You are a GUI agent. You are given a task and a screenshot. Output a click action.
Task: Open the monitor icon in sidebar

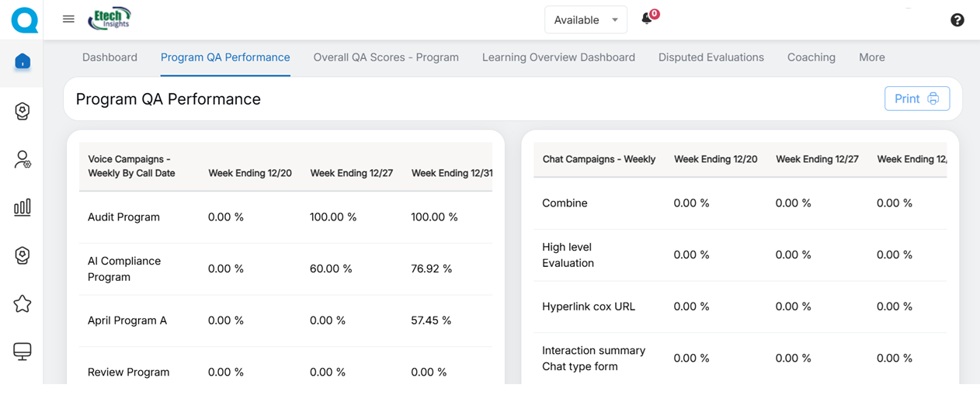point(23,352)
